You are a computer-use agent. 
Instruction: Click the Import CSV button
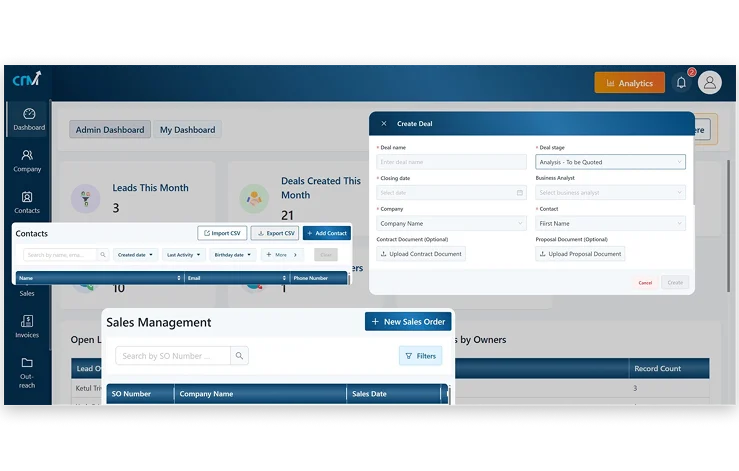[x=222, y=233]
